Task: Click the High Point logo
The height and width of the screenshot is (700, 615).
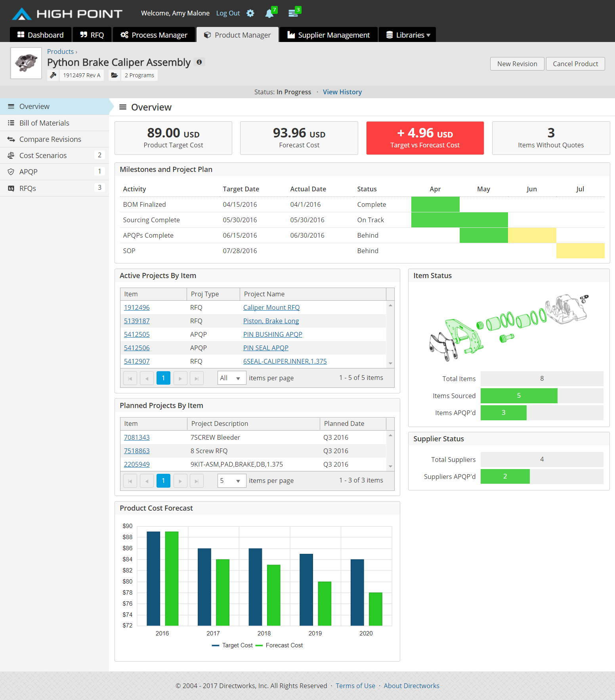Action: tap(67, 14)
